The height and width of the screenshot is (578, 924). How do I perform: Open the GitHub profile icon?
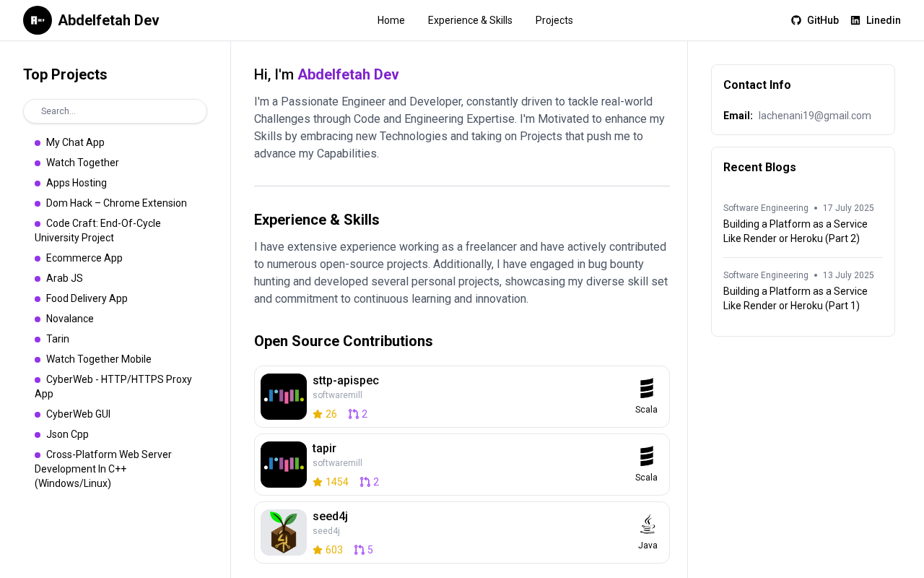tap(796, 20)
